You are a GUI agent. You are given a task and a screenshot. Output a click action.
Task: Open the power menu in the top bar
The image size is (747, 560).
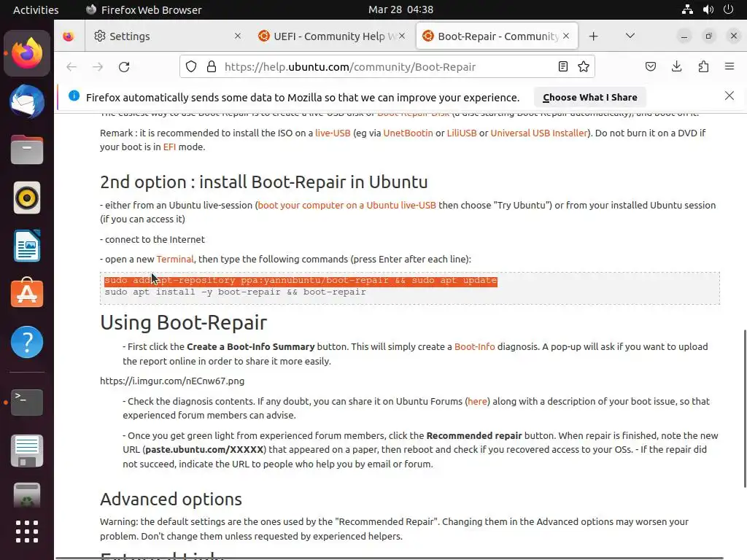729,9
